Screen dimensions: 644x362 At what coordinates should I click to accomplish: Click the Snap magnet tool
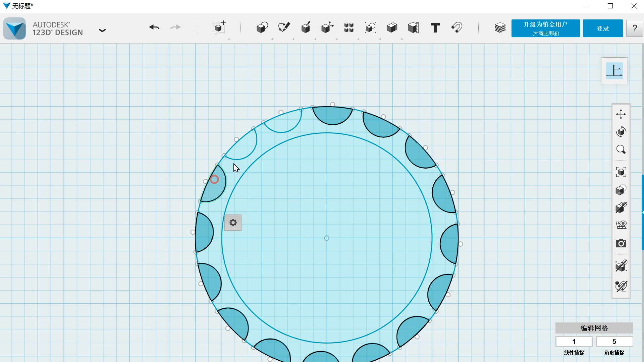[x=457, y=28]
